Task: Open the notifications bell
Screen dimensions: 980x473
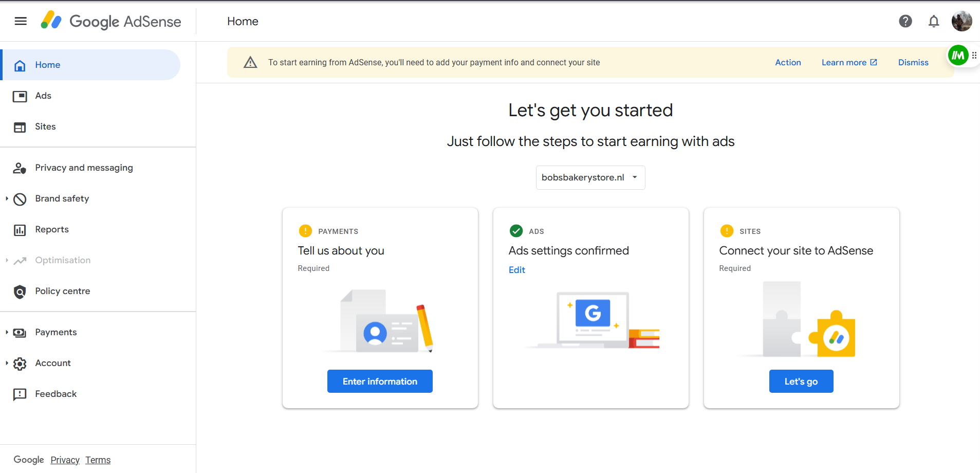Action: tap(933, 21)
